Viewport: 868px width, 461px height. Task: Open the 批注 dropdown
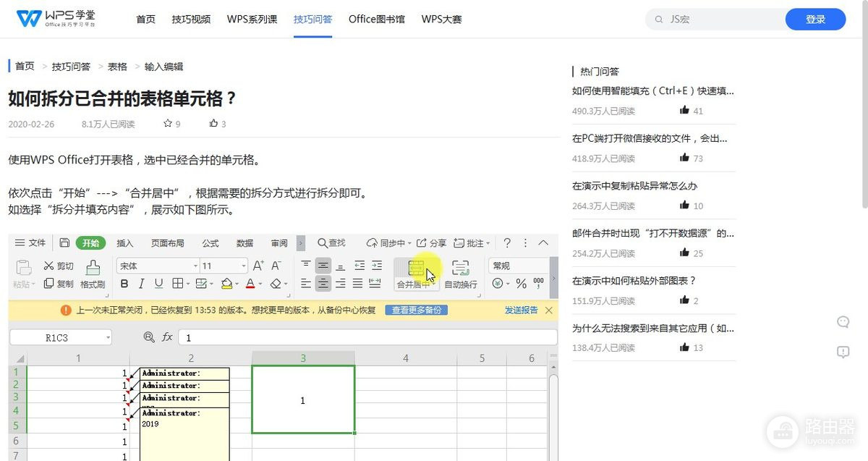tap(472, 243)
